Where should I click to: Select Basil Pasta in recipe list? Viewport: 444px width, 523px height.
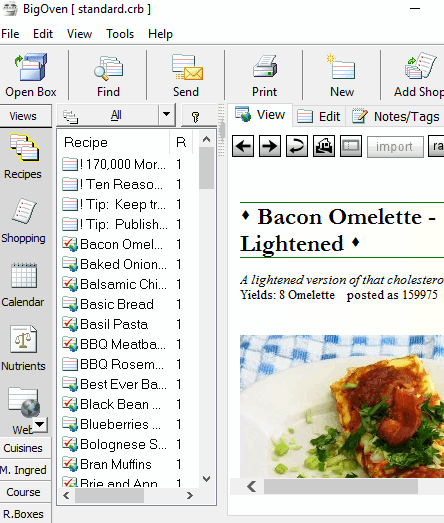click(114, 324)
